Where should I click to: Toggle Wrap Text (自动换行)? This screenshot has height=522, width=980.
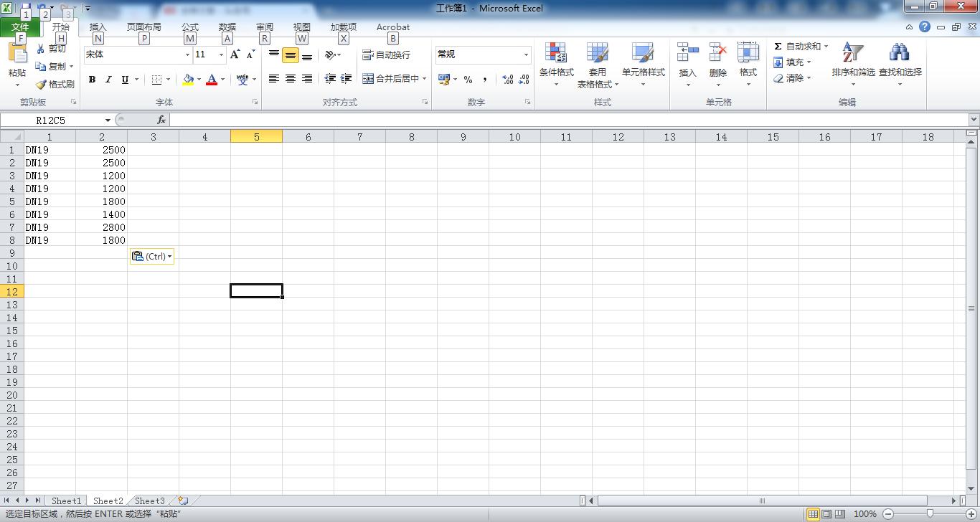pos(387,54)
